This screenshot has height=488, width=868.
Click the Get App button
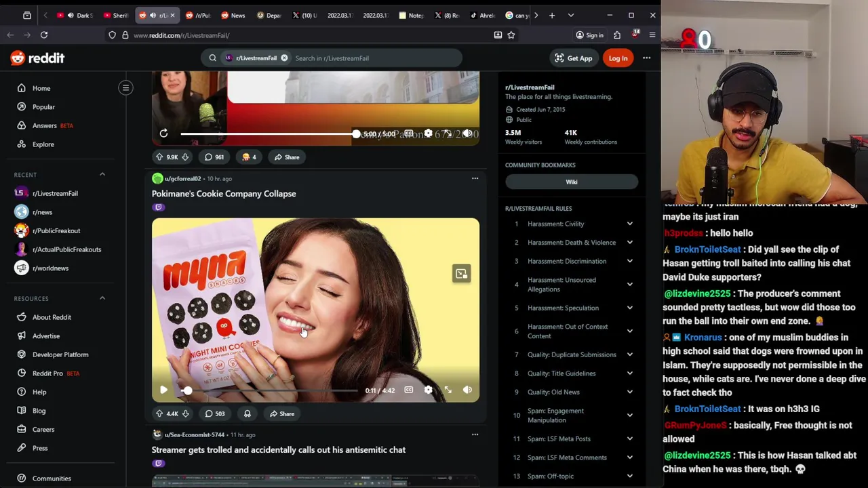(x=574, y=58)
